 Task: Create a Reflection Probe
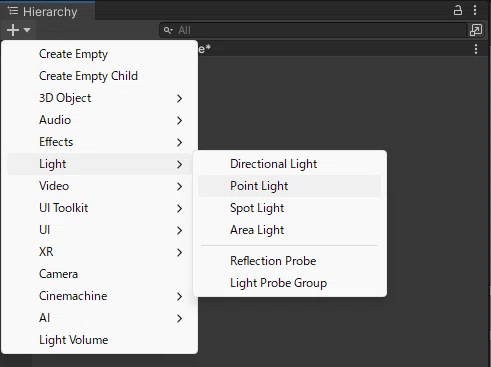click(289, 261)
